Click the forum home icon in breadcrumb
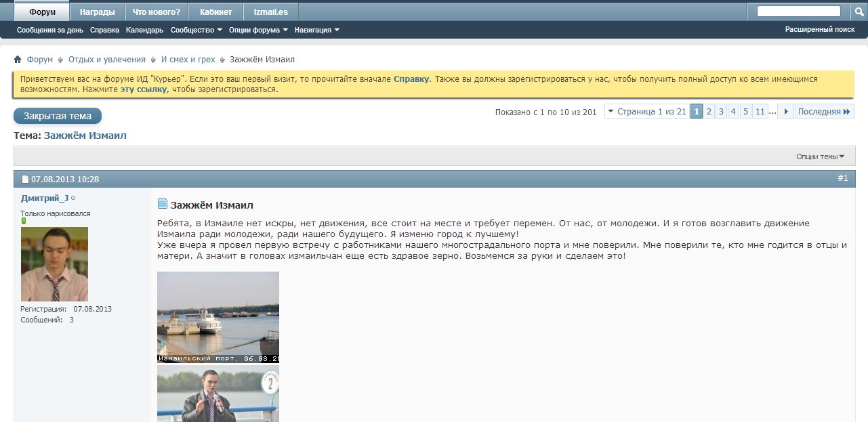Viewport: 868px width, 422px height. [x=18, y=60]
